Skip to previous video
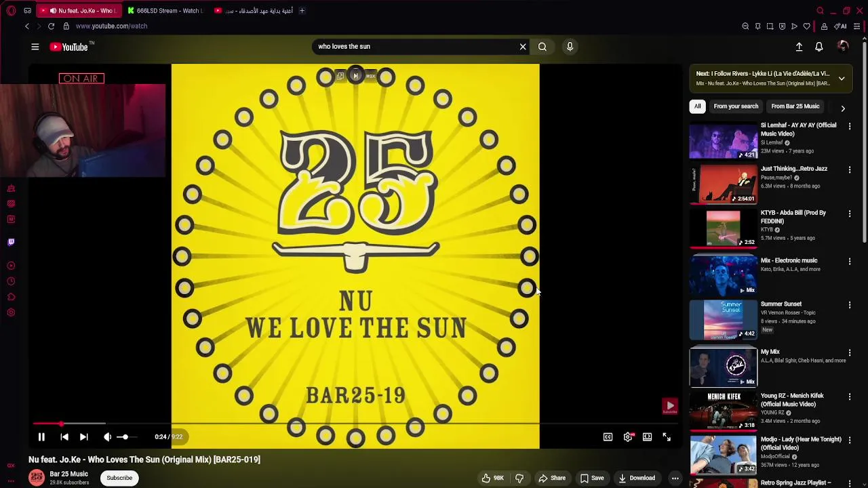The width and height of the screenshot is (868, 488). click(64, 437)
